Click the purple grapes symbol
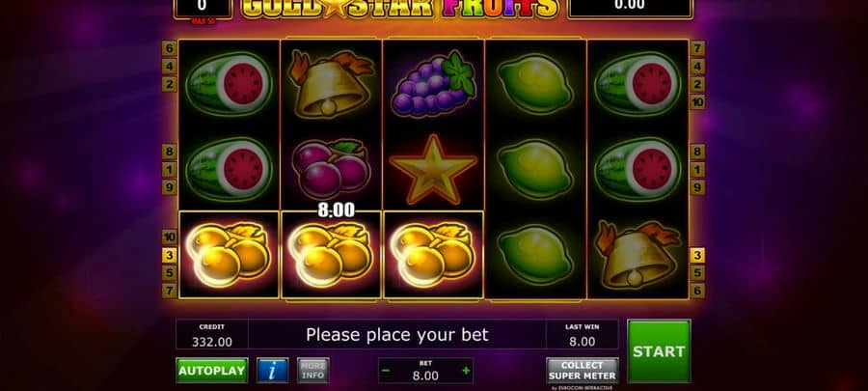 click(433, 83)
